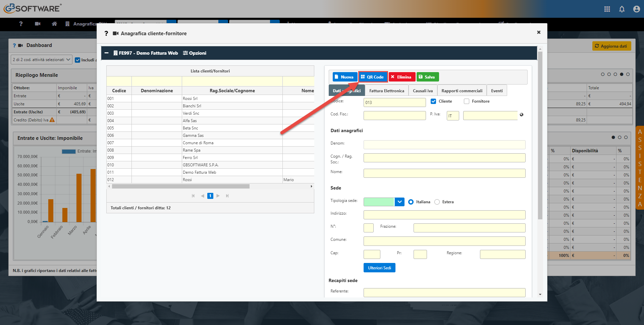Viewport: 644px width, 325px height.
Task: Open the cod. attività selezionati dropdown
Action: 42,60
